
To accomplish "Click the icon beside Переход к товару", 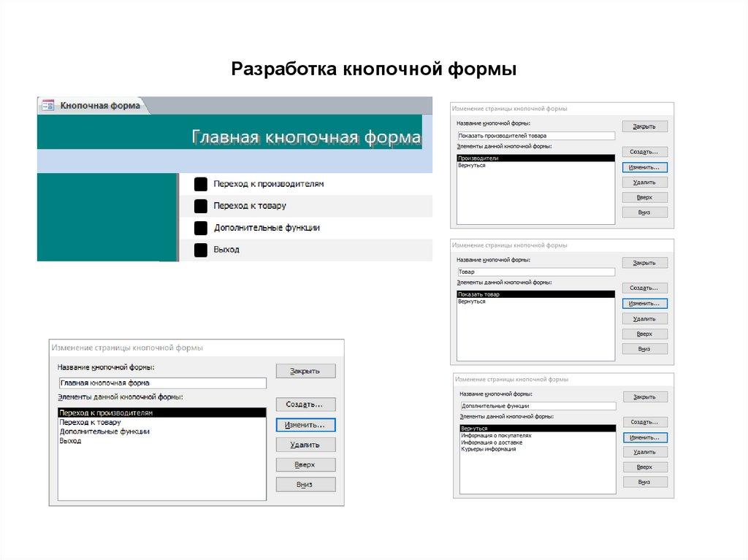I will click(x=200, y=206).
